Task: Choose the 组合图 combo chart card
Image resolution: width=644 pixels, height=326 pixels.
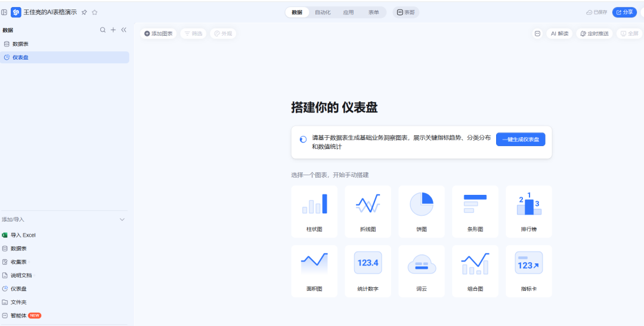Action: pyautogui.click(x=475, y=271)
